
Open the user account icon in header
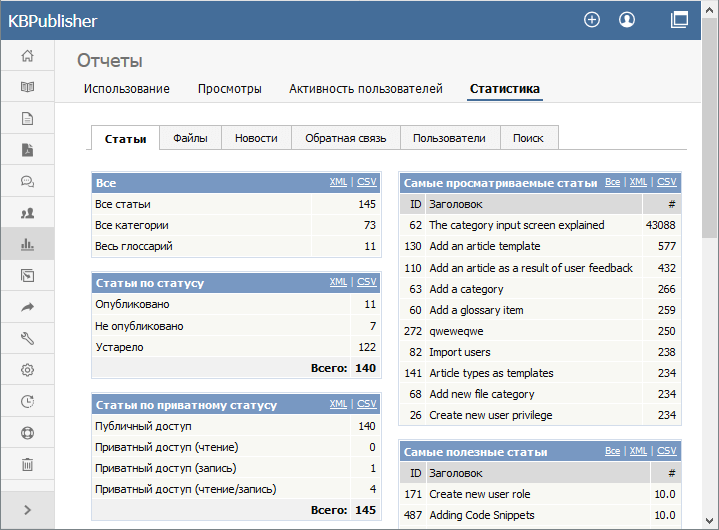tap(627, 20)
